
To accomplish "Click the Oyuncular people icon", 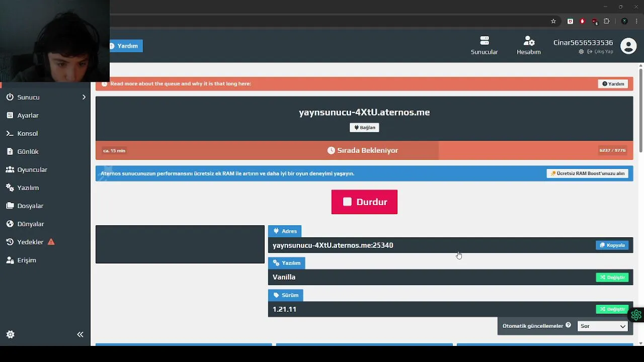I will coord(10,169).
